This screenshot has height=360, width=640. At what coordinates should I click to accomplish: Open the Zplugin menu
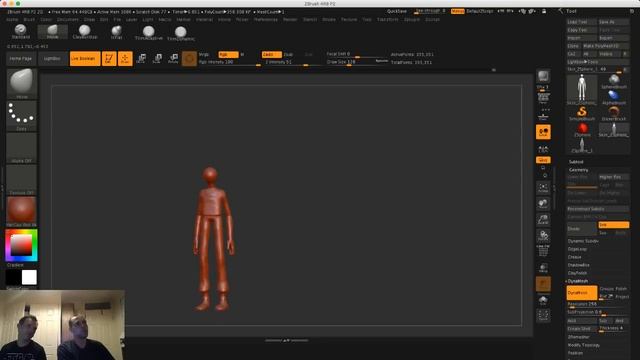411,20
